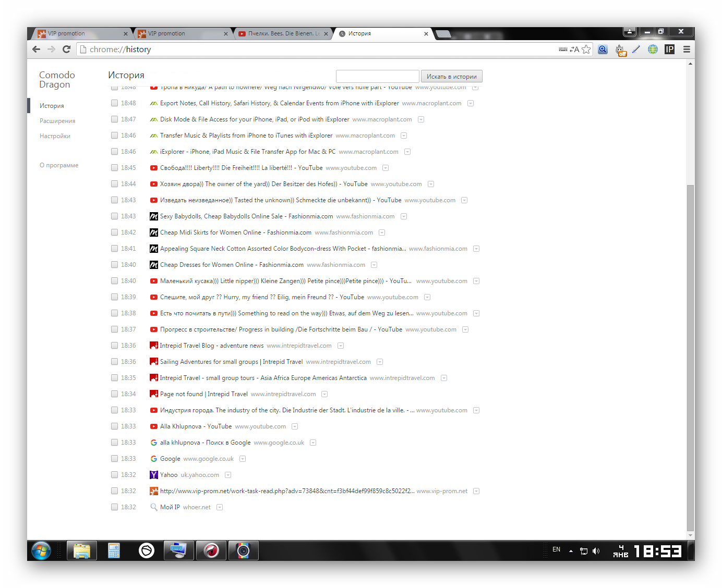The image size is (722, 588).
Task: Open the Windows Start menu
Action: (x=41, y=550)
